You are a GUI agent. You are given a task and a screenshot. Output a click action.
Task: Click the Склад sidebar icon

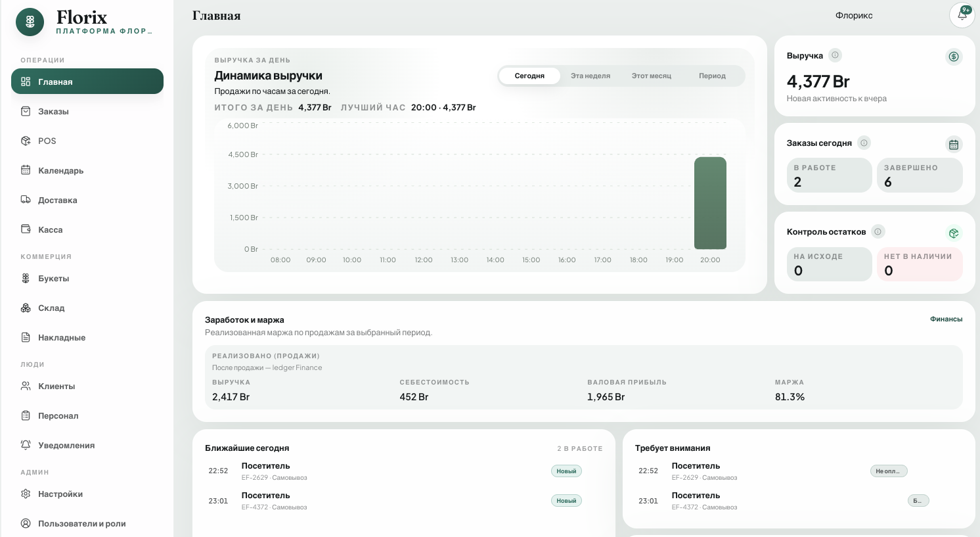click(x=26, y=308)
